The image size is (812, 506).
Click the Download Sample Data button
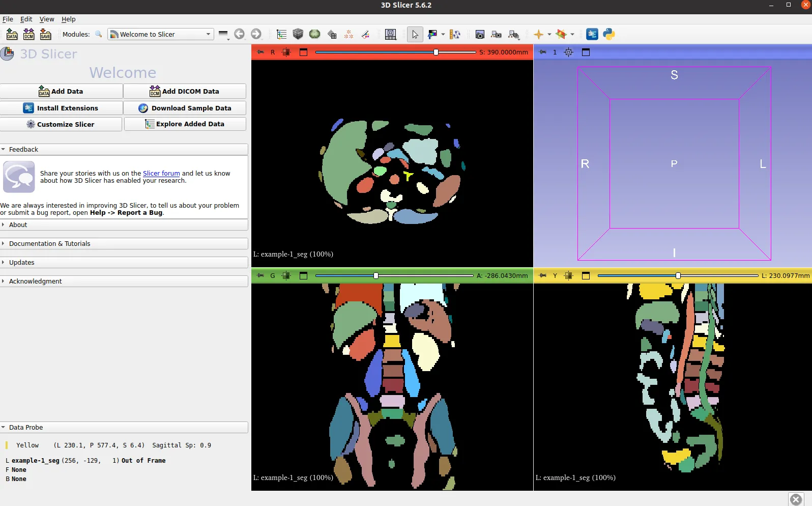pos(185,108)
